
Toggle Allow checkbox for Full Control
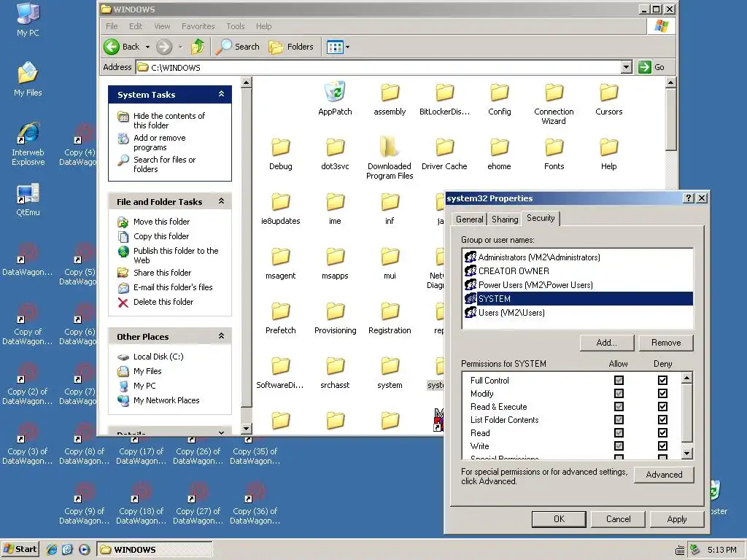[619, 380]
